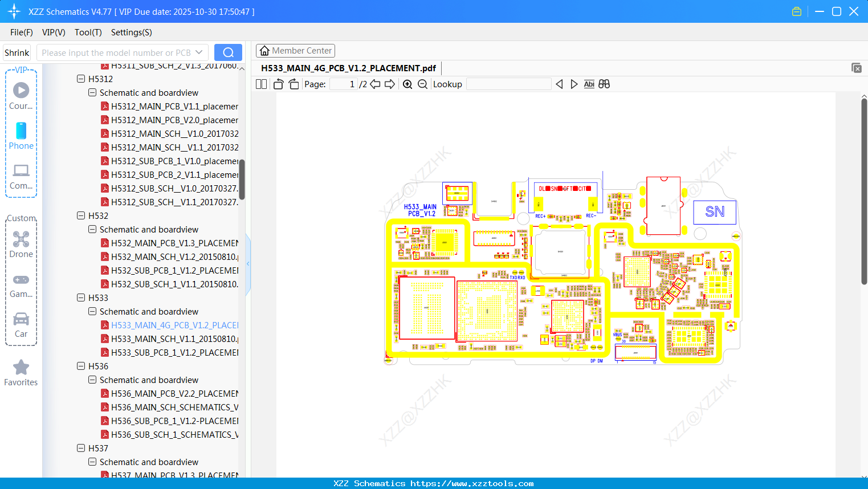Switch to two-page view mode
This screenshot has width=868, height=489.
[x=260, y=84]
